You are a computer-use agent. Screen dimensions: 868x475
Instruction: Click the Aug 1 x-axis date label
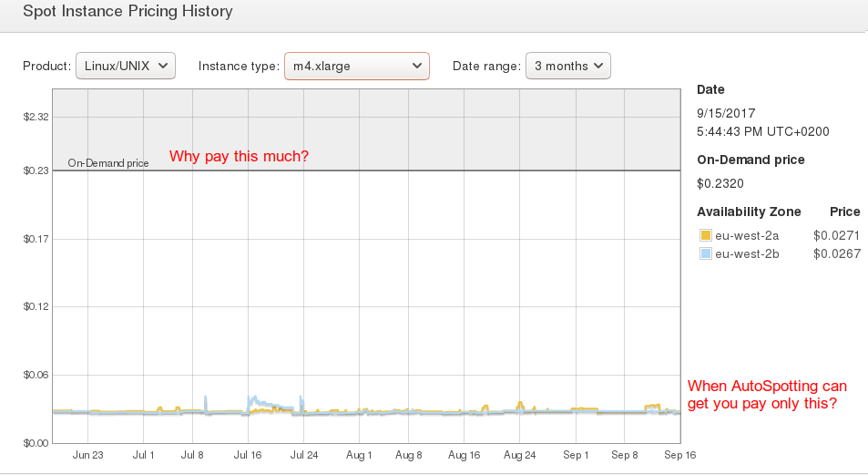tap(359, 455)
